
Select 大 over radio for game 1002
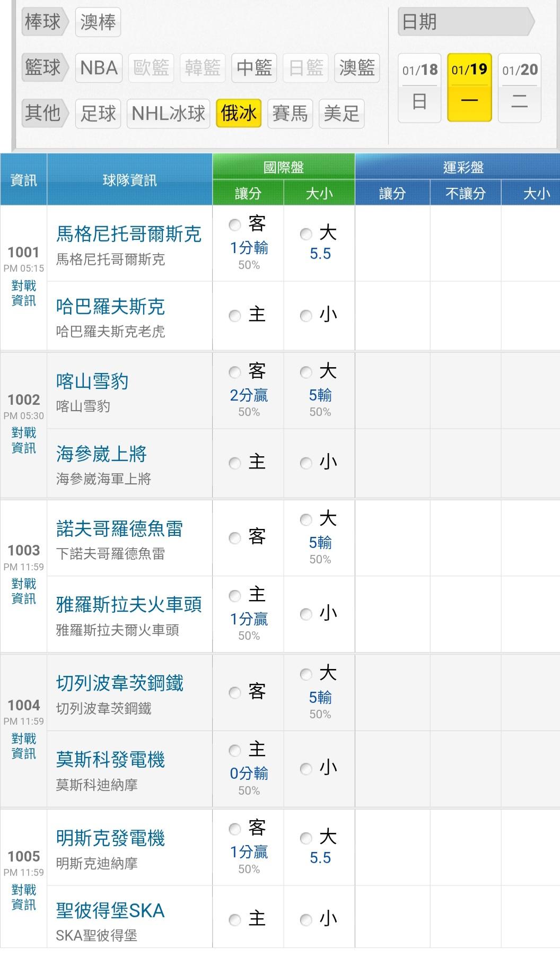(306, 372)
